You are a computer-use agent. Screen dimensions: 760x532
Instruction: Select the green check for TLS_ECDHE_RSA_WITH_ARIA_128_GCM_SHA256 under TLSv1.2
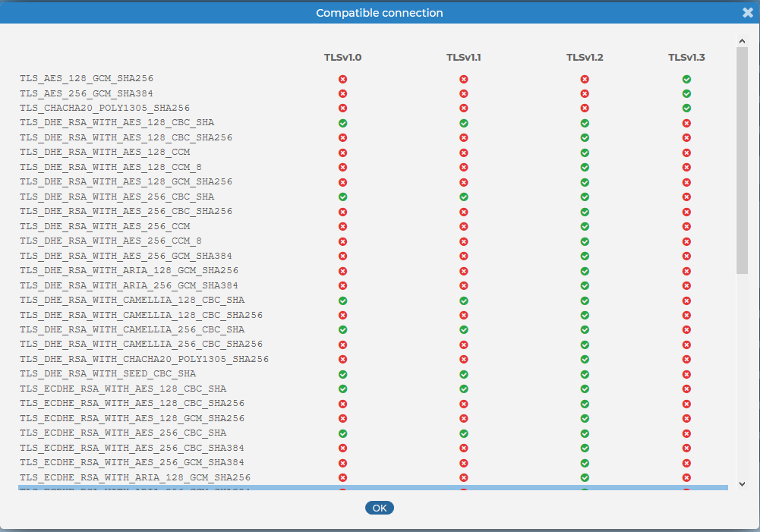point(584,478)
